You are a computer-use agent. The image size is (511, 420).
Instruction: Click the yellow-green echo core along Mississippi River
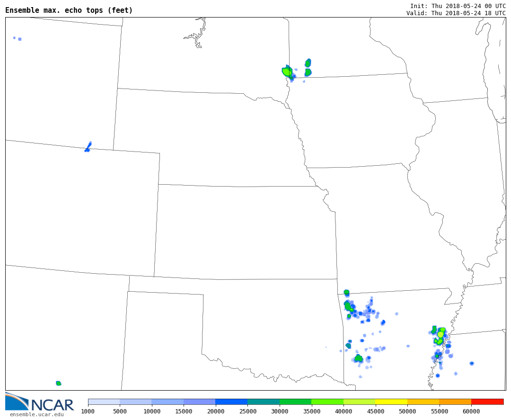pyautogui.click(x=441, y=334)
